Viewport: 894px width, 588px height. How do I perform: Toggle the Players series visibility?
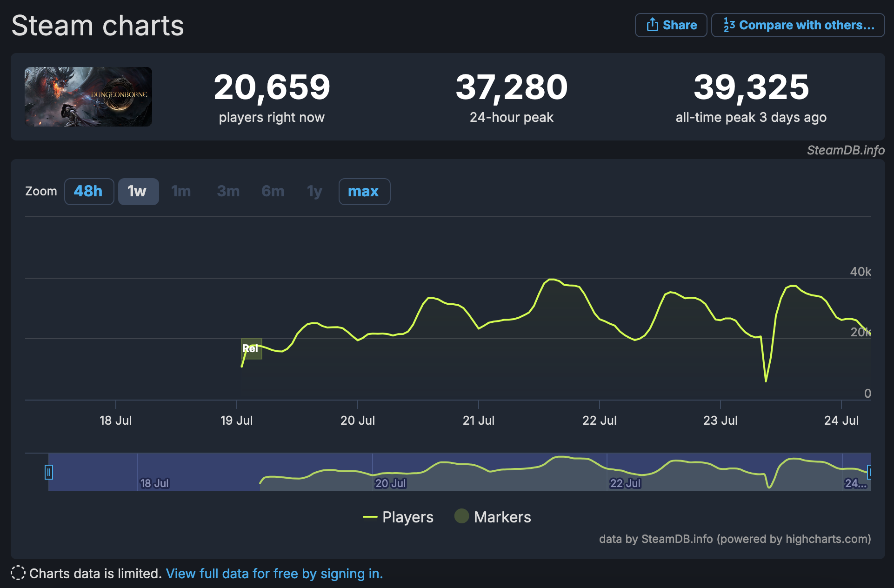407,517
